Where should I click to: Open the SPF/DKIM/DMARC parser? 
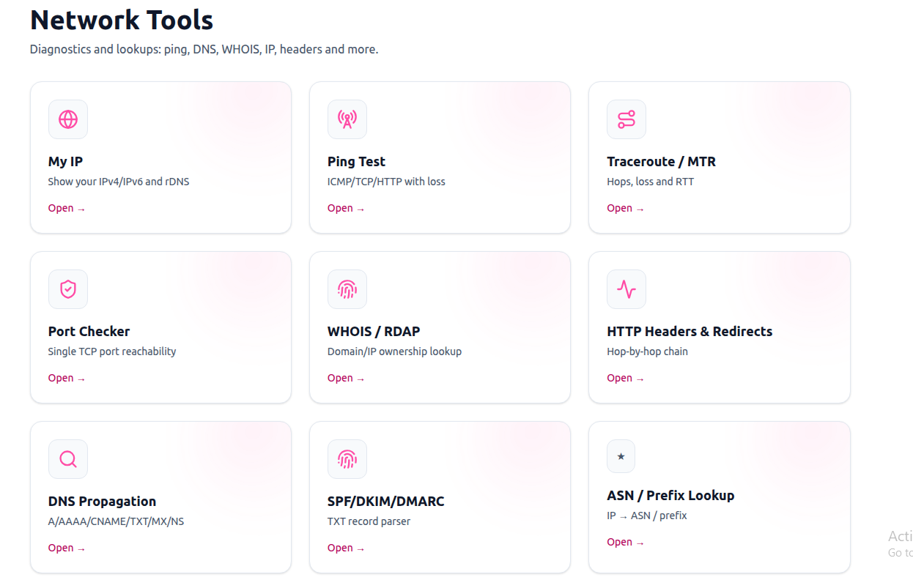click(x=346, y=547)
